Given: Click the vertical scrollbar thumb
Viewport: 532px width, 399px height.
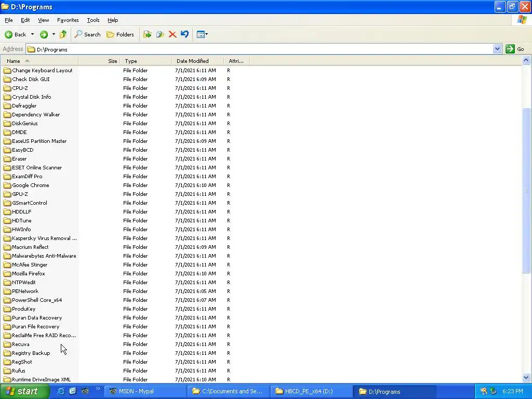Looking at the screenshot, I should tap(526, 190).
